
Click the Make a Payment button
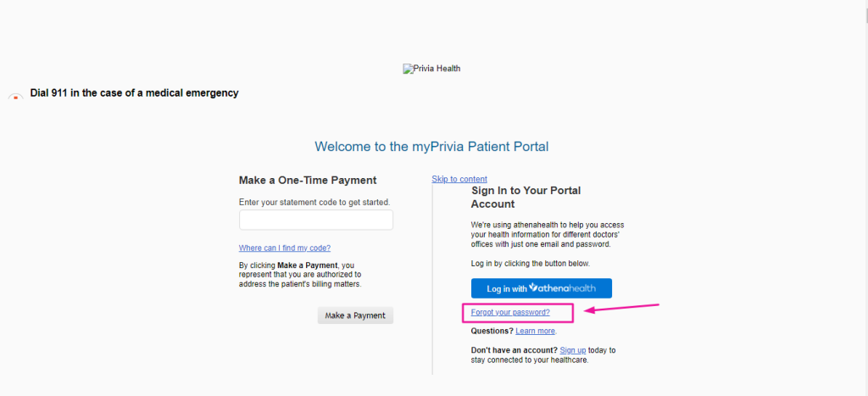click(x=355, y=315)
